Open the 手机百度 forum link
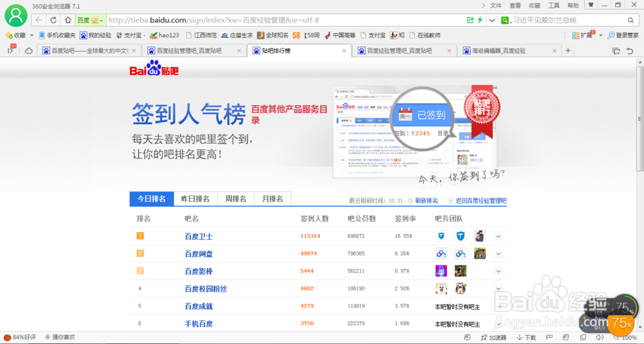Viewport: 644px width, 344px height. click(199, 324)
